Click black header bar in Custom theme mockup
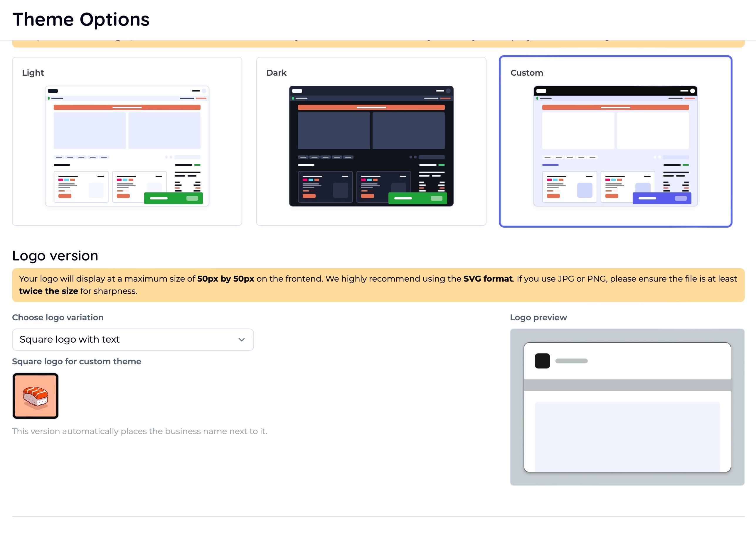This screenshot has width=756, height=535. (x=615, y=91)
